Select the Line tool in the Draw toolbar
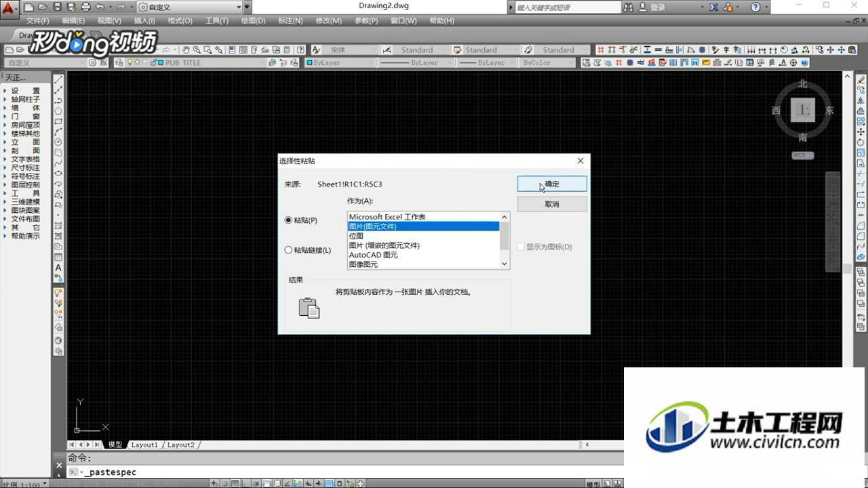The image size is (868, 488). [x=58, y=79]
